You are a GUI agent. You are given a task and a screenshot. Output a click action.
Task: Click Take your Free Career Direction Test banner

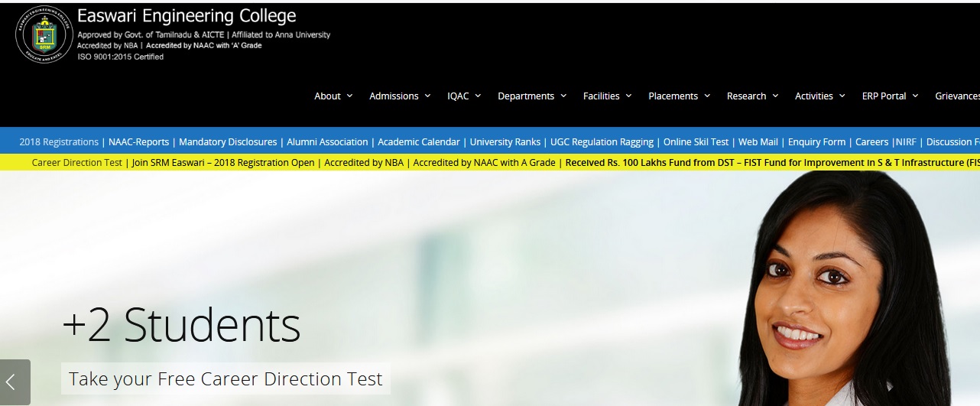click(226, 378)
